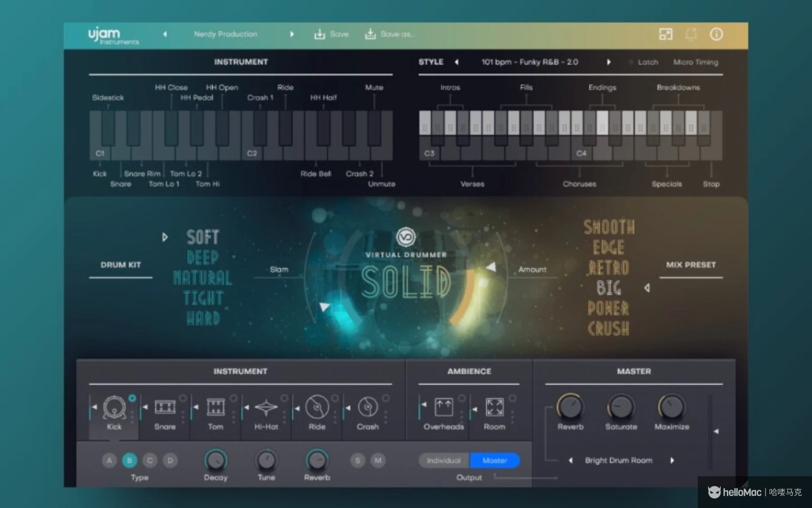Choose the Power mix preset
Image resolution: width=812 pixels, height=508 pixels.
click(x=609, y=309)
